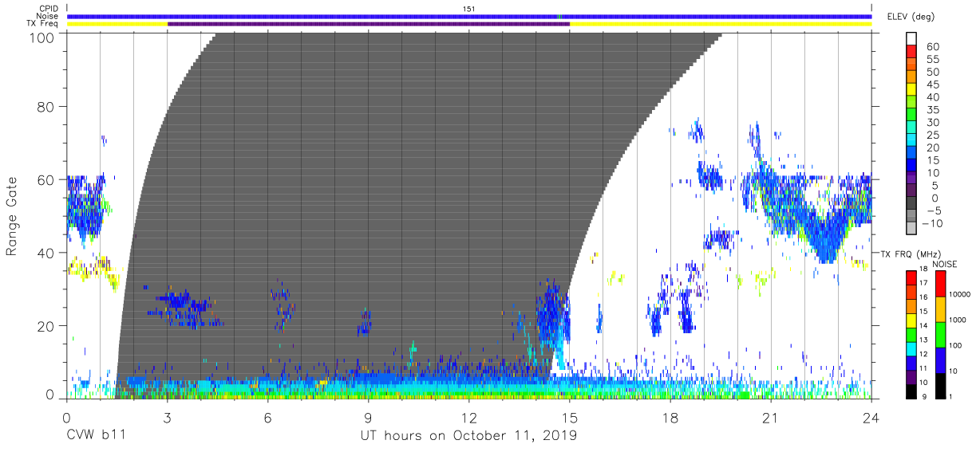Click the 20 tick on the Range Gate axis
The width and height of the screenshot is (980, 452).
coord(46,325)
